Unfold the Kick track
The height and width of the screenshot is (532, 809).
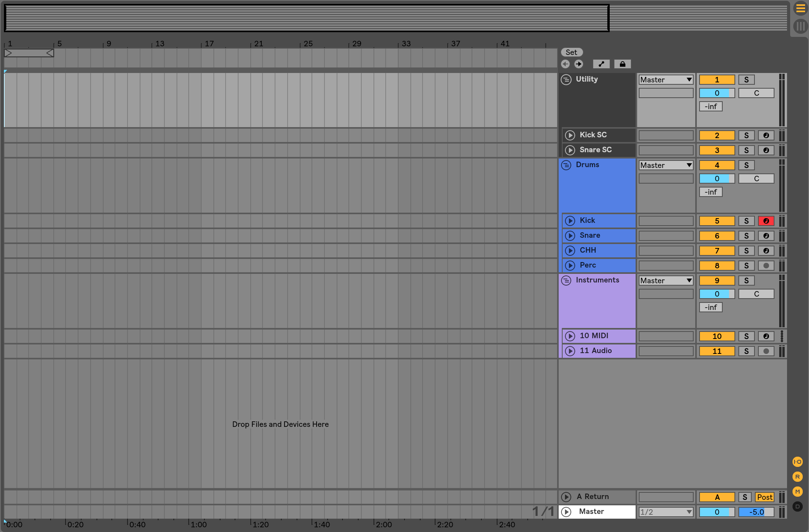(x=570, y=221)
